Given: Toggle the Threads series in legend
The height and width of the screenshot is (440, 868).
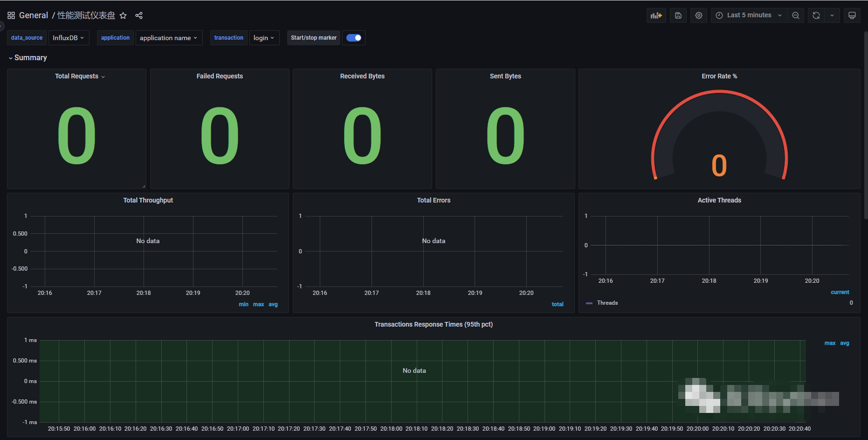Looking at the screenshot, I should [x=607, y=303].
